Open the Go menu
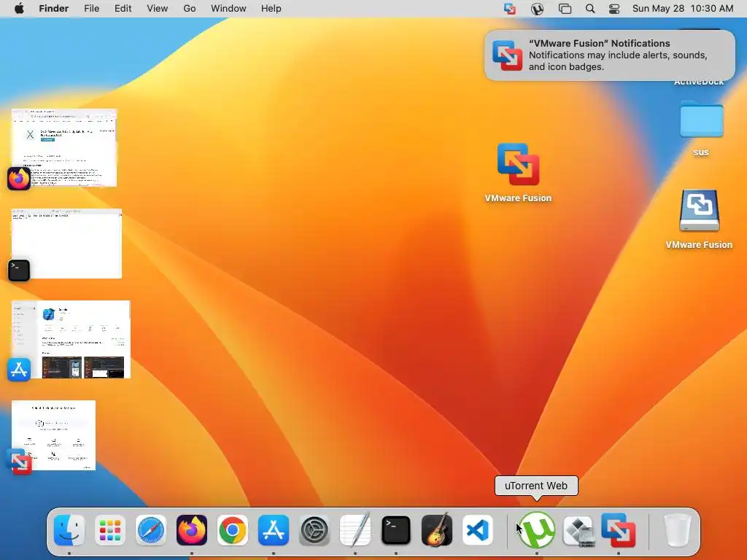 (190, 9)
